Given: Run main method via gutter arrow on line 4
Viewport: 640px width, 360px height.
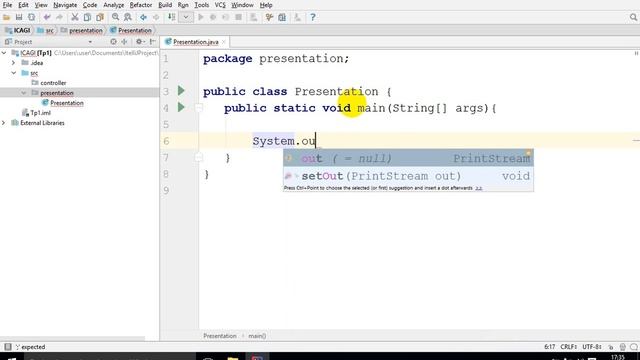Looking at the screenshot, I should [181, 107].
